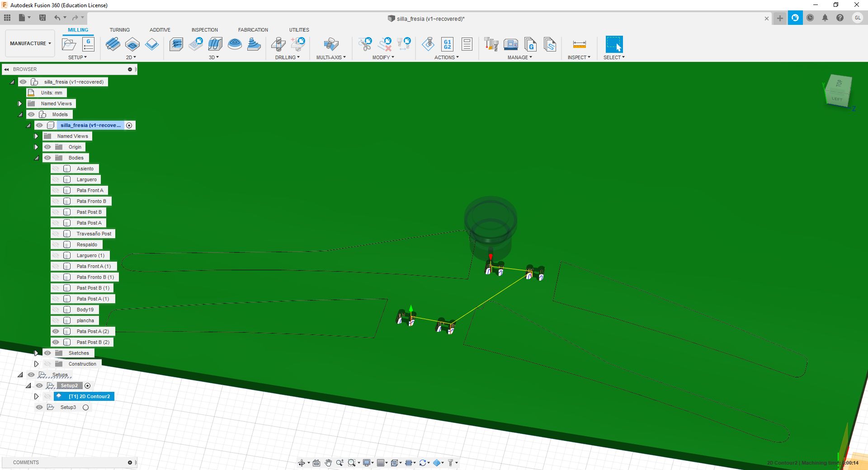Close the silla_fresia document tab
The image size is (868, 470).
[x=766, y=19]
